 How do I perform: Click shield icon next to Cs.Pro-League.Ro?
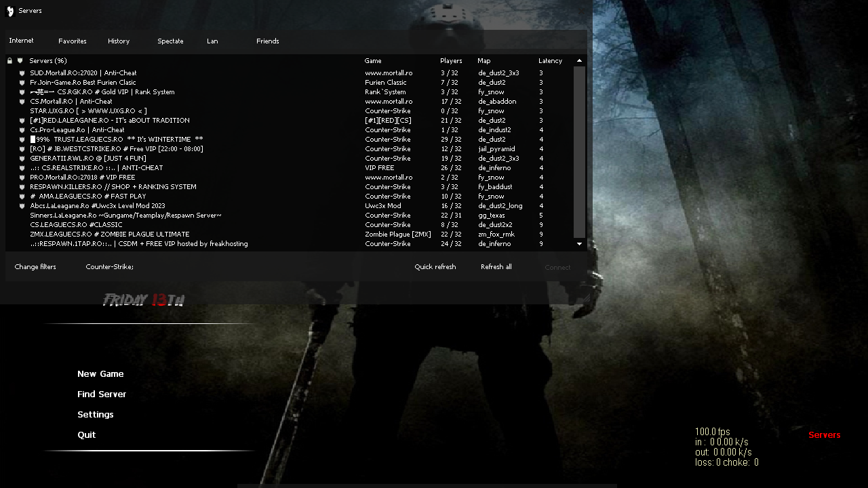coord(22,130)
